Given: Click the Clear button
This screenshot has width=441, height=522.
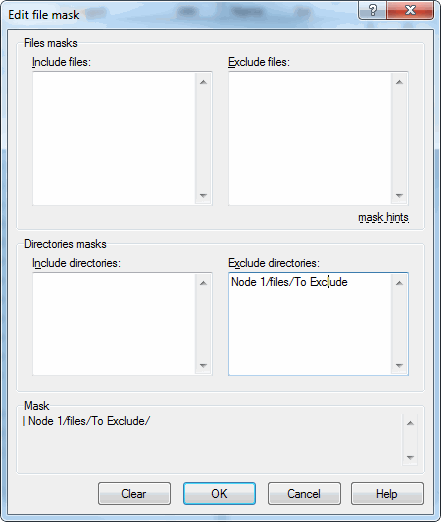Looking at the screenshot, I should [x=134, y=494].
